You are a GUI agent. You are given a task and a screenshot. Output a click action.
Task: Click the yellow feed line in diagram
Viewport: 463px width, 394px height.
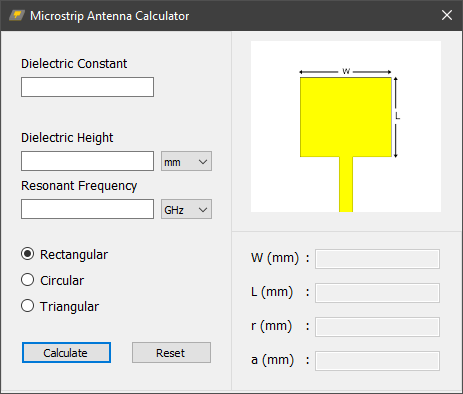[x=346, y=184]
